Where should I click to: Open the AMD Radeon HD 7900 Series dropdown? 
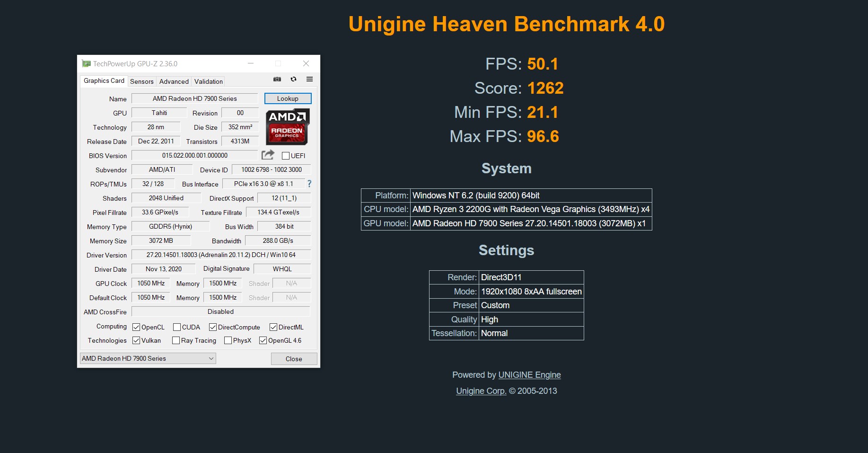148,358
